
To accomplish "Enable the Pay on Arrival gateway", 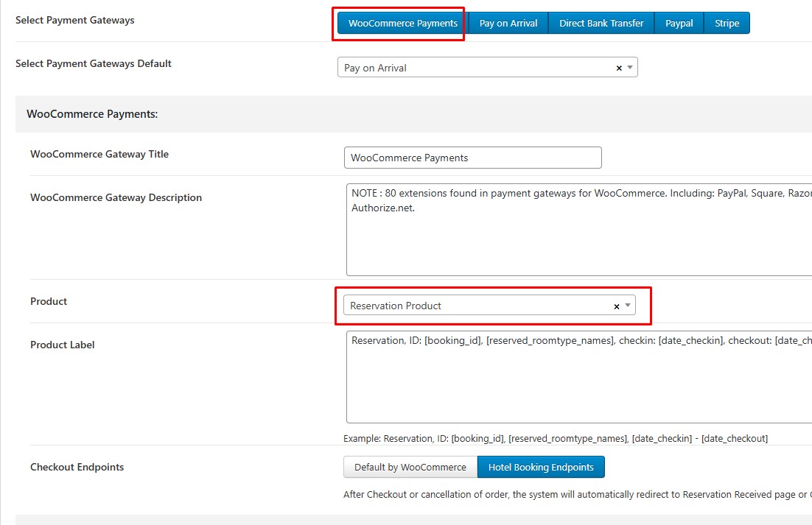I will point(508,23).
